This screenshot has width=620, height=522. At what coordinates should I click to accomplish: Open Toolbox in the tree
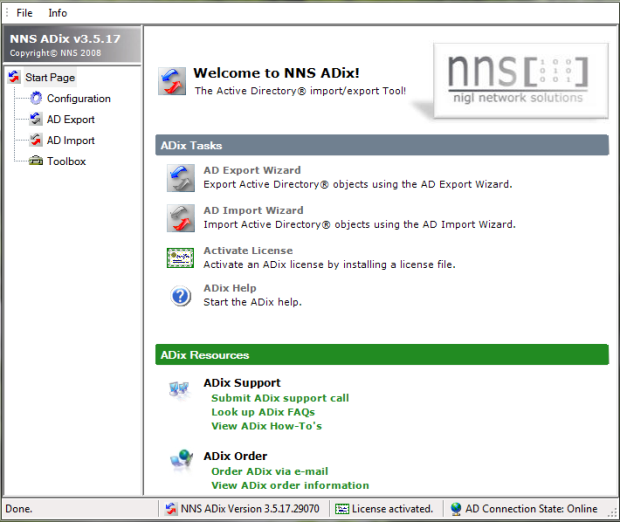[66, 161]
